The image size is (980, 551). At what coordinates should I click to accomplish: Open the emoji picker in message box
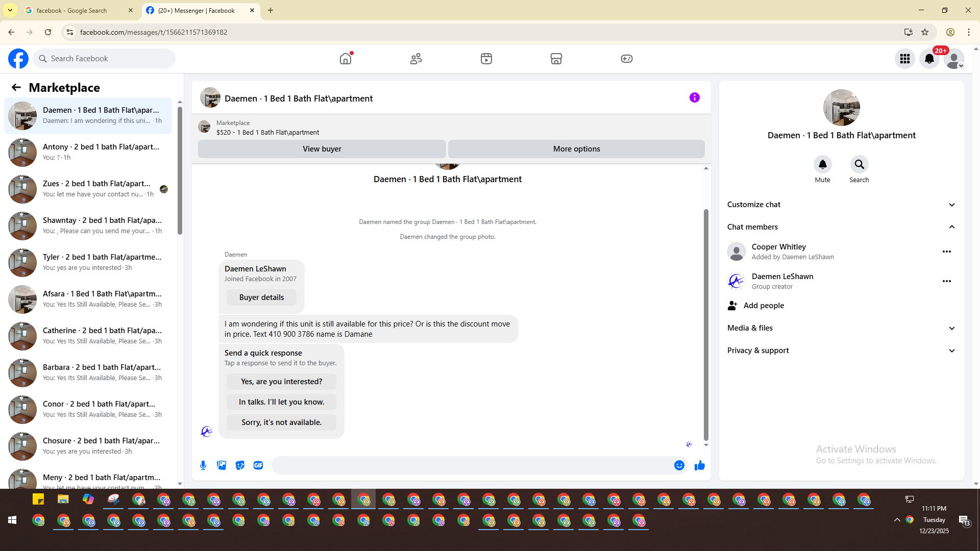pos(679,465)
